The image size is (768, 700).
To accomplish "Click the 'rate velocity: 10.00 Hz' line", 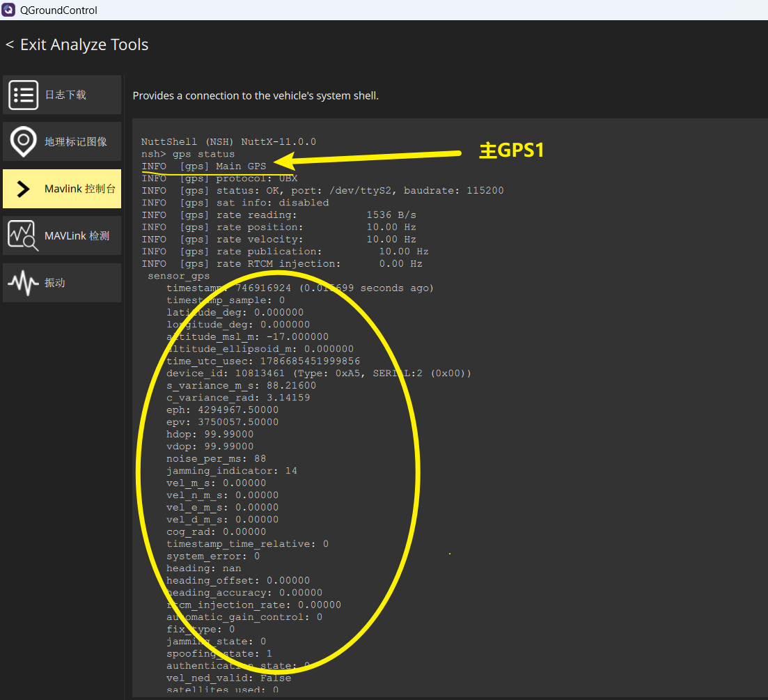I will pyautogui.click(x=279, y=239).
